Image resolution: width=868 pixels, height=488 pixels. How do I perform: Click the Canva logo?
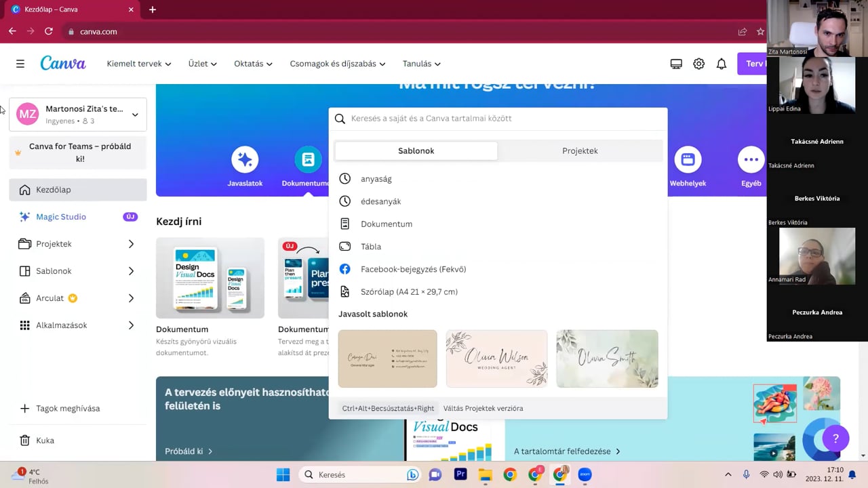(63, 63)
